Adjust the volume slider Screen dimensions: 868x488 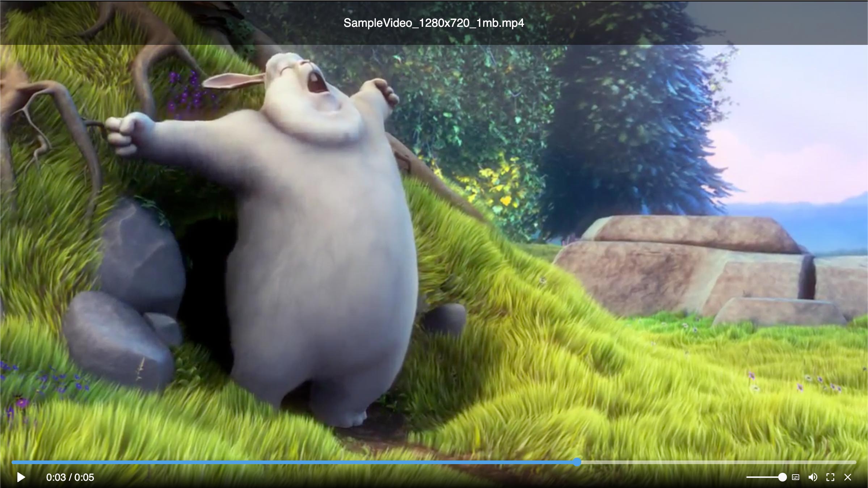766,477
